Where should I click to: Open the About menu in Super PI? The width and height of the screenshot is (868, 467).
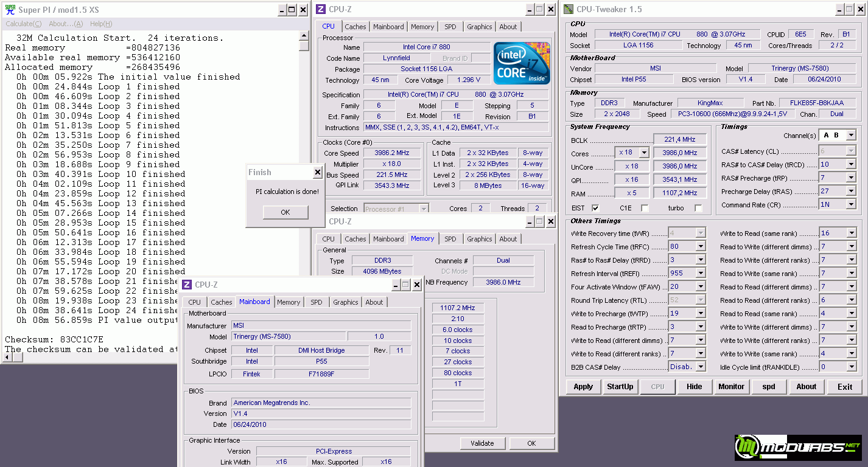pyautogui.click(x=66, y=24)
